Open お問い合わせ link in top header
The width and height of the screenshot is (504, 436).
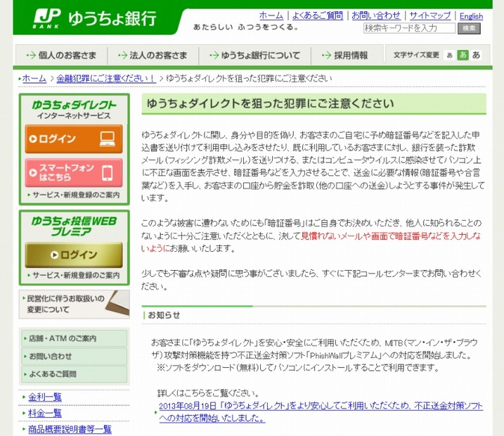click(376, 15)
